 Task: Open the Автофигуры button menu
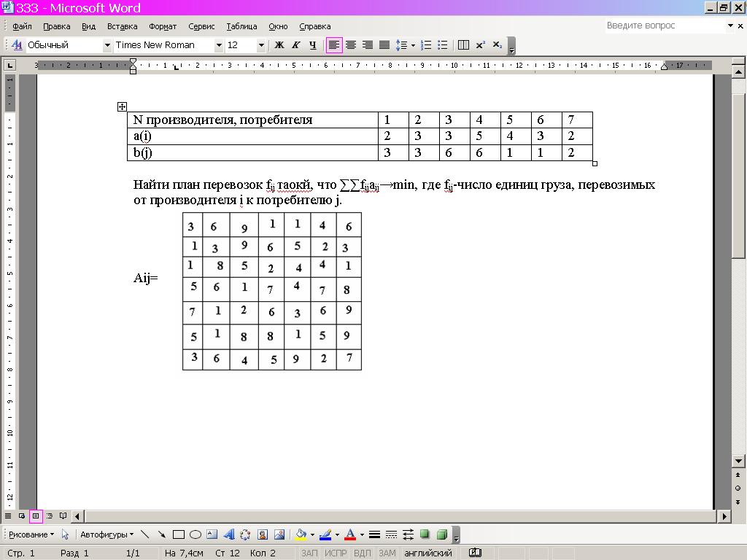pos(107,534)
